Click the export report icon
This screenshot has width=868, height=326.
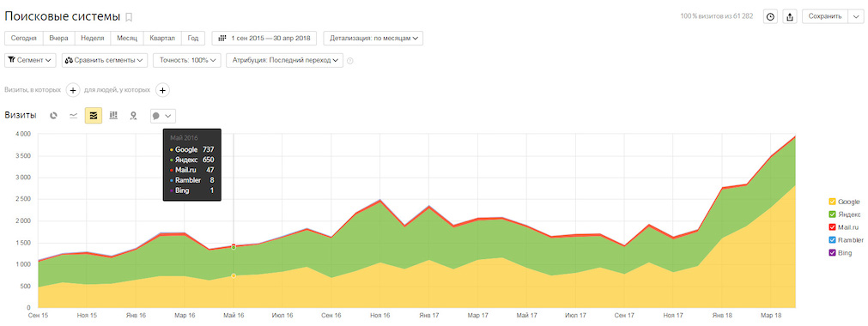789,16
